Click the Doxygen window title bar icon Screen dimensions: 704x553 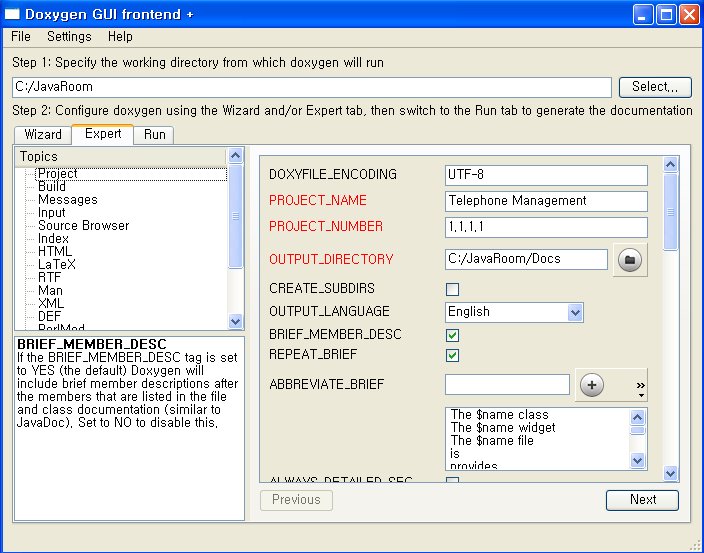(12, 14)
